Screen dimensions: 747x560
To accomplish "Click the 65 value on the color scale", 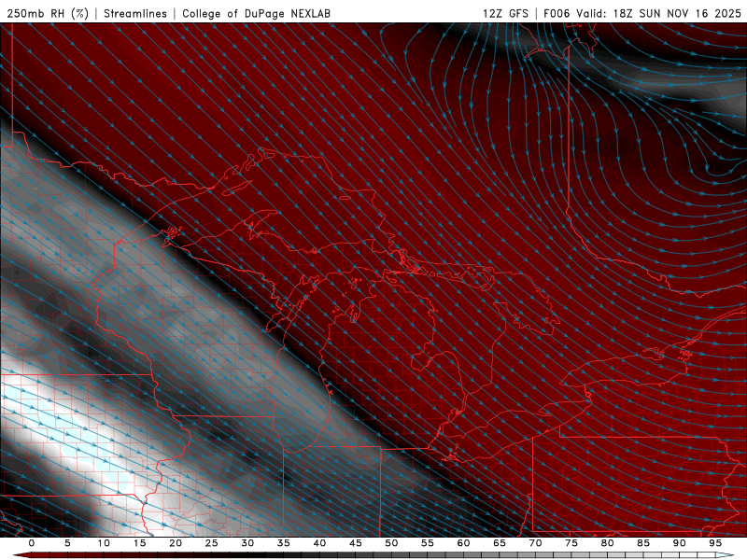I will pos(499,543).
